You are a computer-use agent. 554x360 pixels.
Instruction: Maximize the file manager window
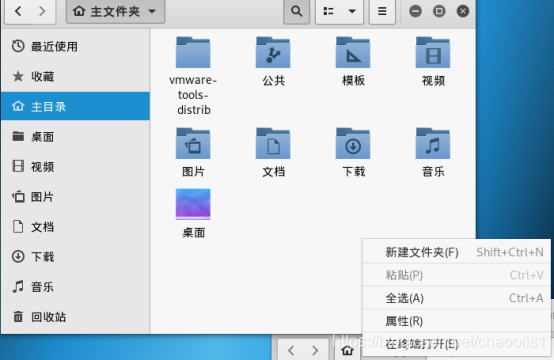[439, 11]
